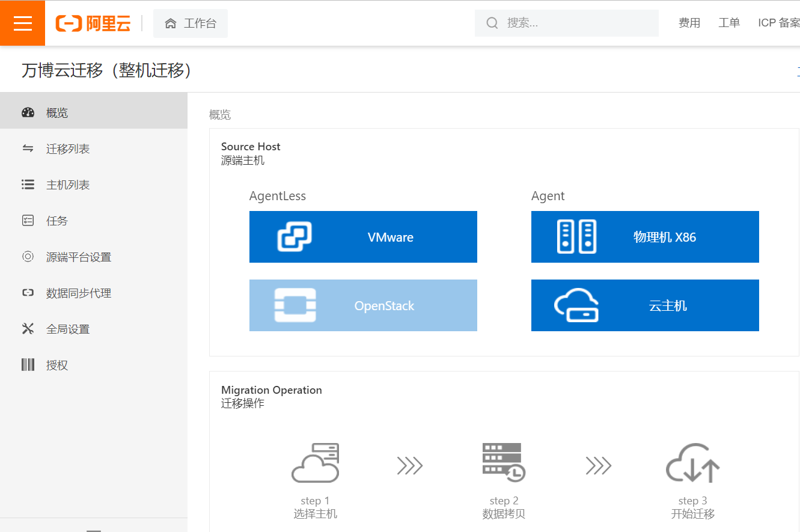Click the Source Host heading
The image size is (800, 532).
251,147
